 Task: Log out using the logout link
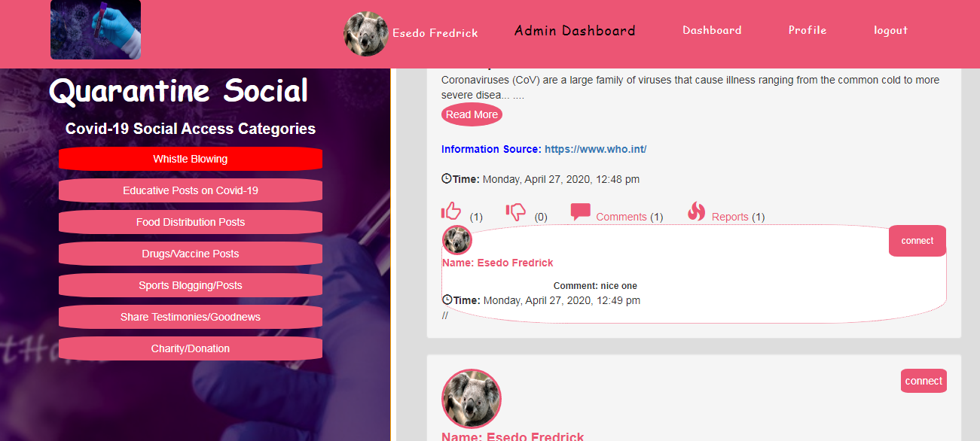pyautogui.click(x=890, y=30)
